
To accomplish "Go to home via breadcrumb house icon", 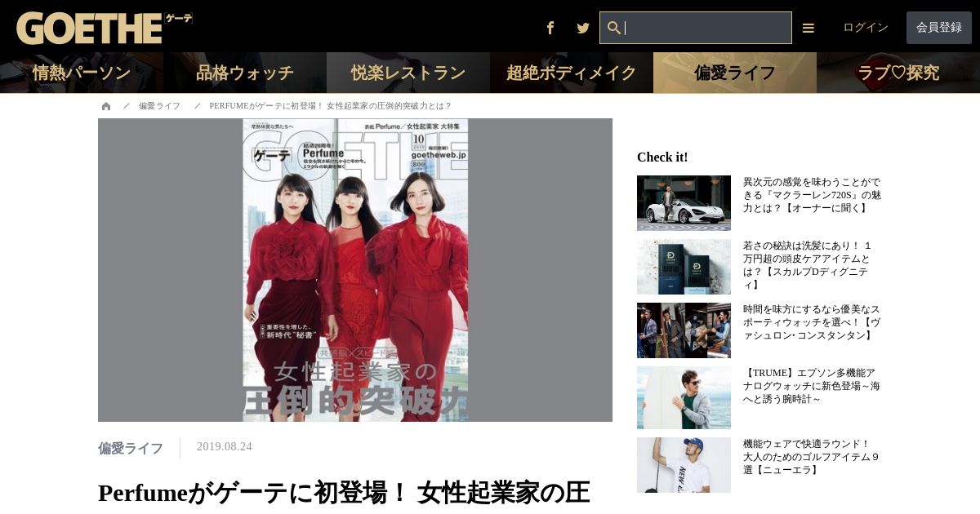I will click(x=106, y=106).
